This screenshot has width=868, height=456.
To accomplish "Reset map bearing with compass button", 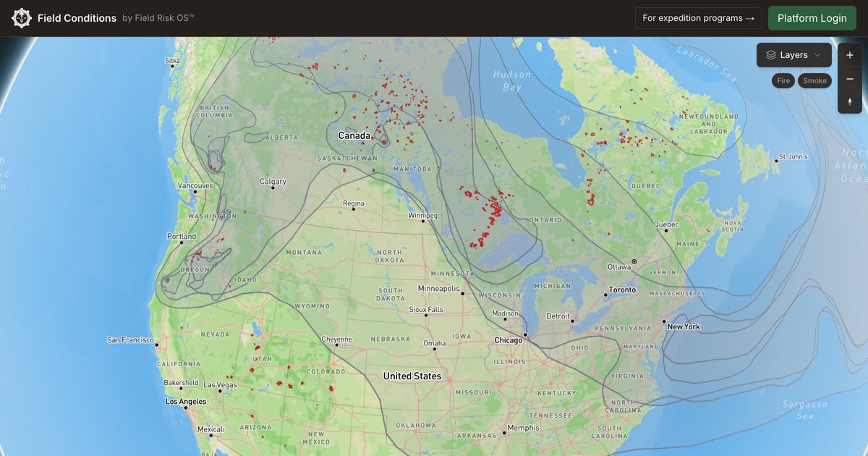I will pyautogui.click(x=850, y=101).
